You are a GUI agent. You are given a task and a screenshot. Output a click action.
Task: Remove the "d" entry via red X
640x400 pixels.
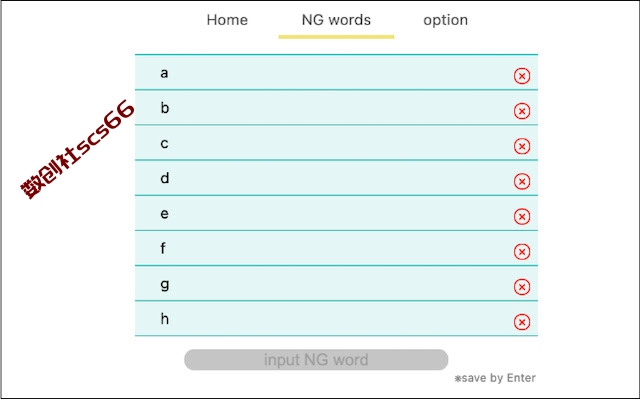(522, 181)
